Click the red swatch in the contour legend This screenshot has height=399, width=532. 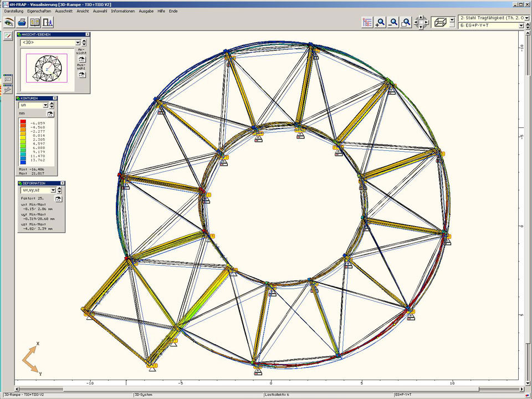[23, 122]
